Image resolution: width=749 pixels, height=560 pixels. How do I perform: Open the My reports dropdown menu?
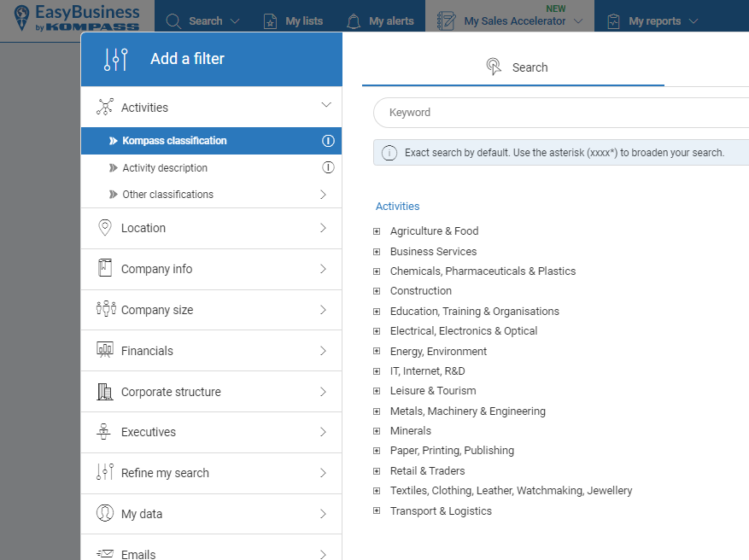[653, 21]
